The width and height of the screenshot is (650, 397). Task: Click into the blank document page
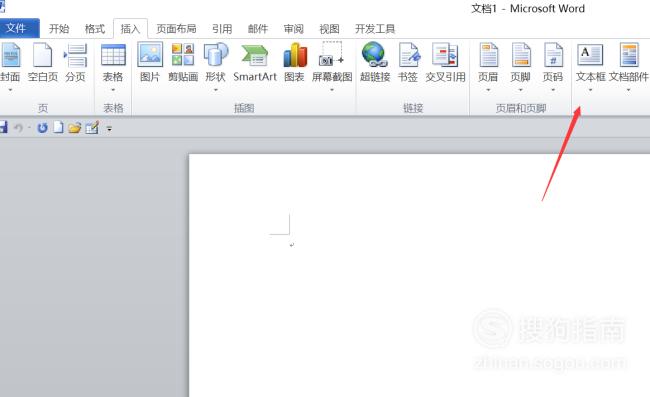[419, 275]
